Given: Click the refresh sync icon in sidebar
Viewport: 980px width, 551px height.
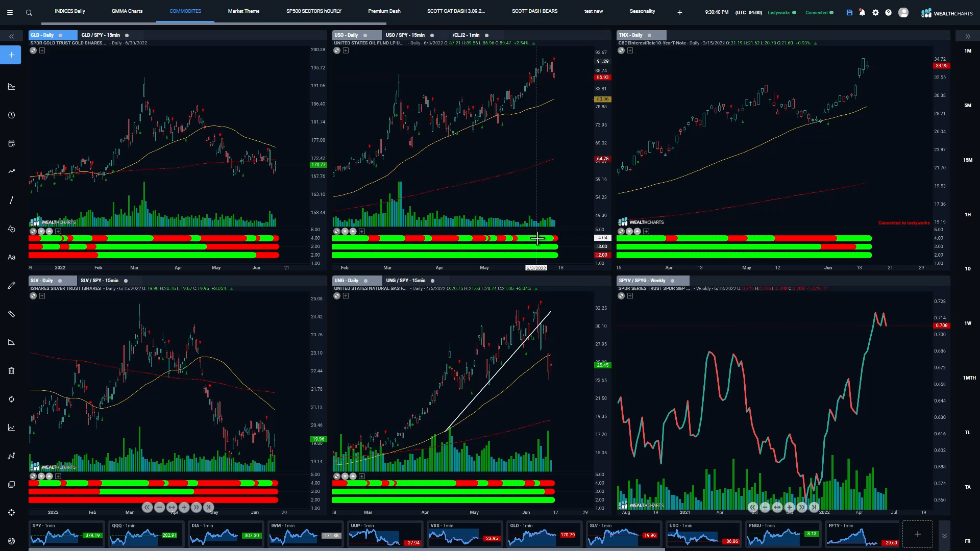Looking at the screenshot, I should 11,399.
